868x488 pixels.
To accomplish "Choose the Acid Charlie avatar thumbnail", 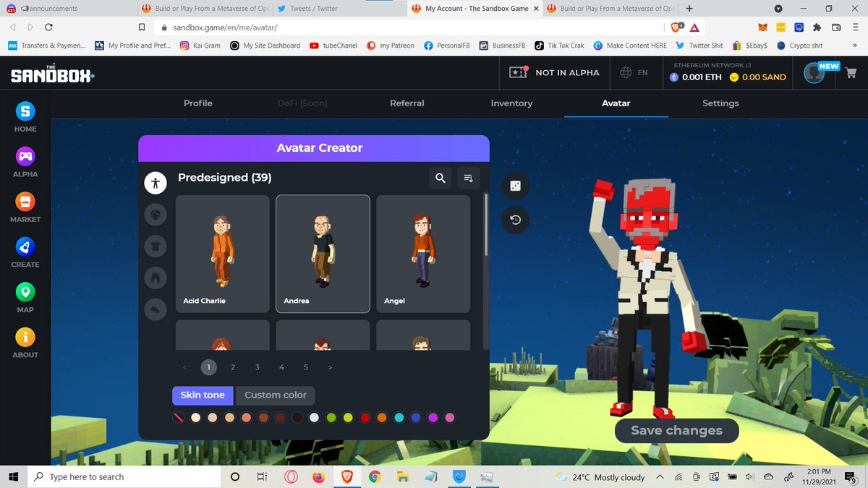I will [x=223, y=254].
